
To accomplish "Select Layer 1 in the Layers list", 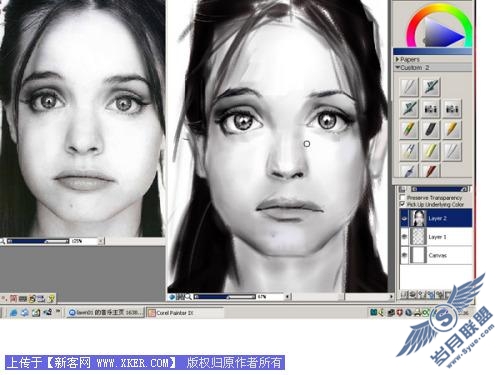I will tap(436, 237).
